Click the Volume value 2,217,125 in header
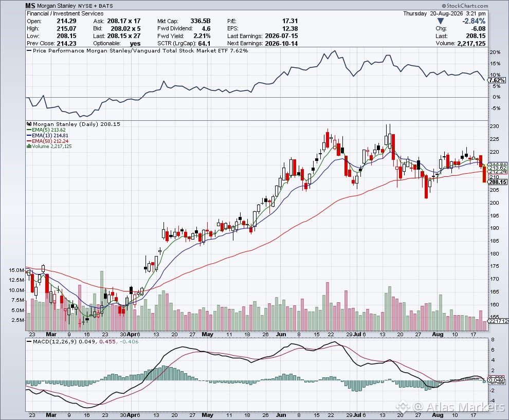 click(x=471, y=44)
